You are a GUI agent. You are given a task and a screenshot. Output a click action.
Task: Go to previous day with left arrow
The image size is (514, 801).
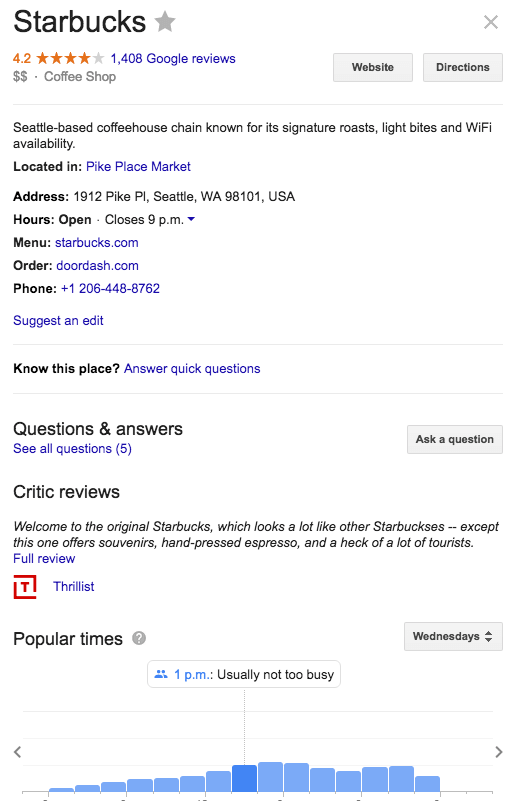coord(18,751)
